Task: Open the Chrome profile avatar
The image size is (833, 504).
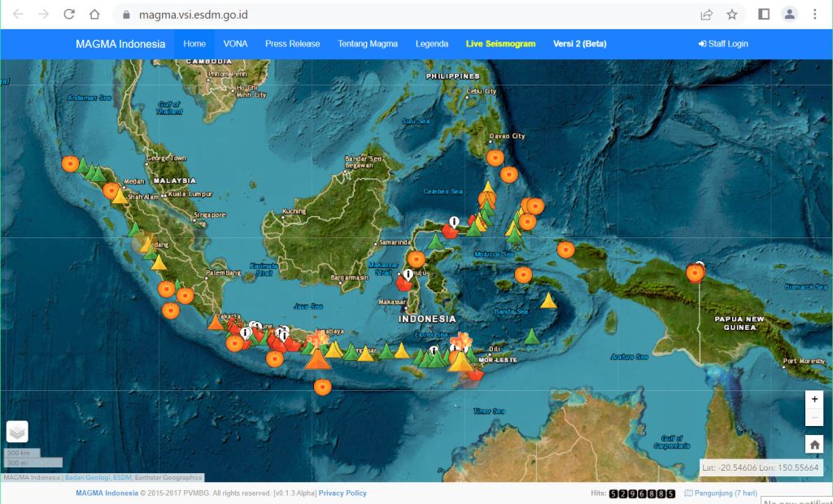Action: coord(789,15)
